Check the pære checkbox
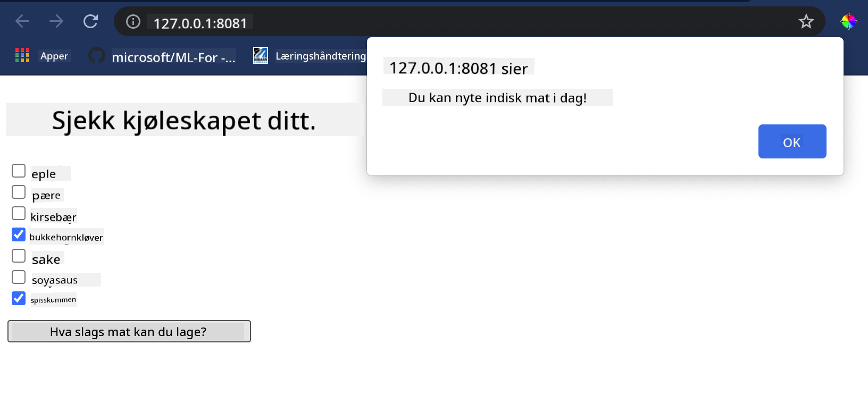This screenshot has width=868, height=403. tap(19, 192)
